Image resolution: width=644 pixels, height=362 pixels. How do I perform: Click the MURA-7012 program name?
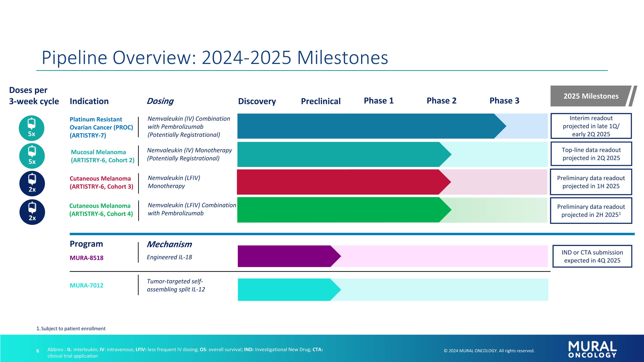[x=87, y=285]
